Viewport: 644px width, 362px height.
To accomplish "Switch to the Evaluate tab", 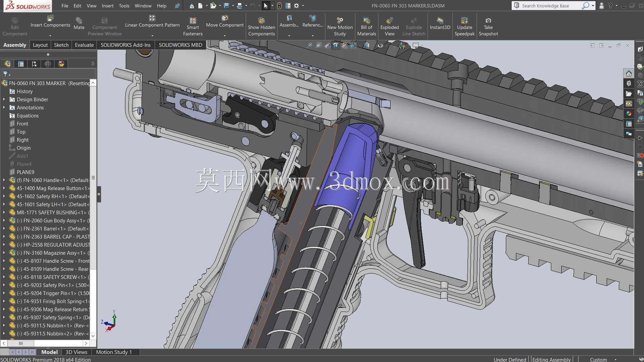I will 84,45.
